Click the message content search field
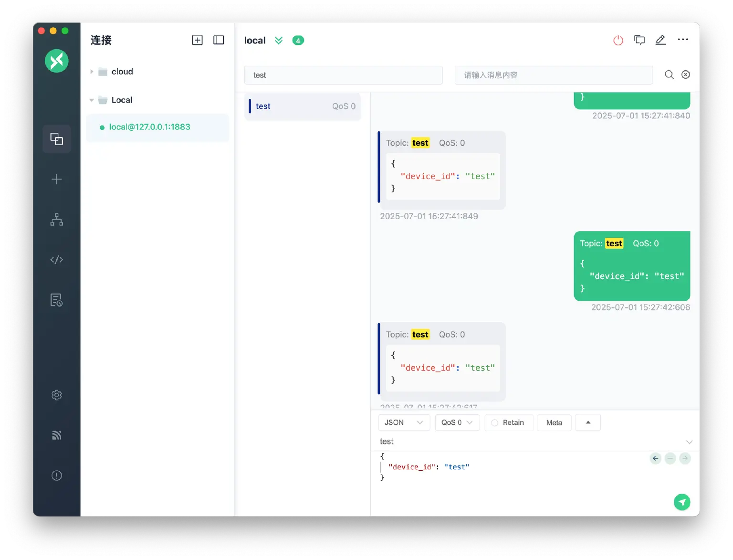Image resolution: width=733 pixels, height=560 pixels. (553, 75)
